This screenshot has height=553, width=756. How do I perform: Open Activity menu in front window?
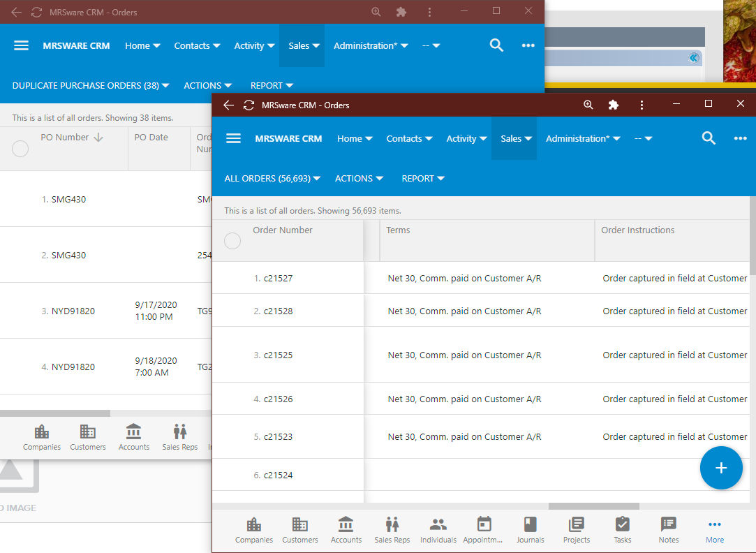(x=466, y=138)
